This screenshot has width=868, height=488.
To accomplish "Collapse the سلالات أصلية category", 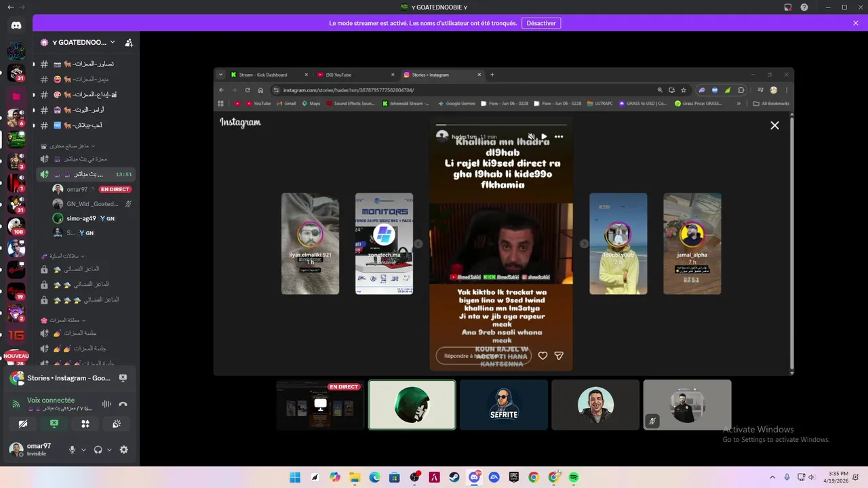I will (x=64, y=256).
